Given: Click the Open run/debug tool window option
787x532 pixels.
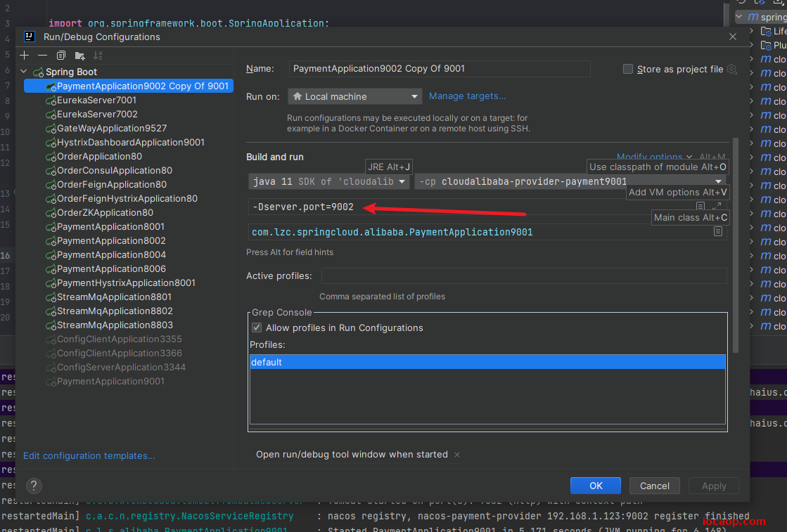Looking at the screenshot, I should pyautogui.click(x=352, y=454).
